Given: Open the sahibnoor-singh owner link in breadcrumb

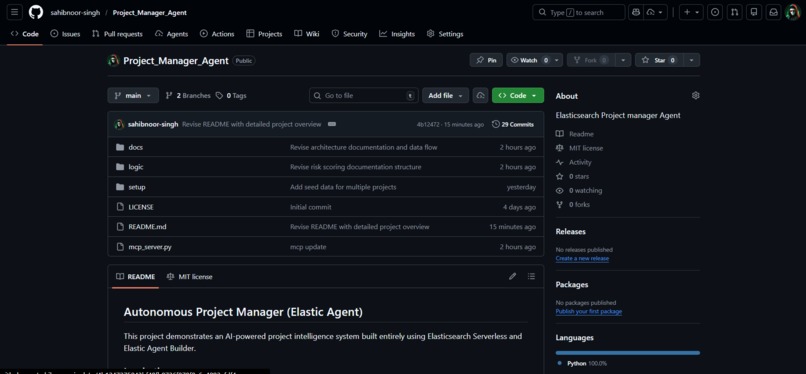Looking at the screenshot, I should [x=75, y=12].
